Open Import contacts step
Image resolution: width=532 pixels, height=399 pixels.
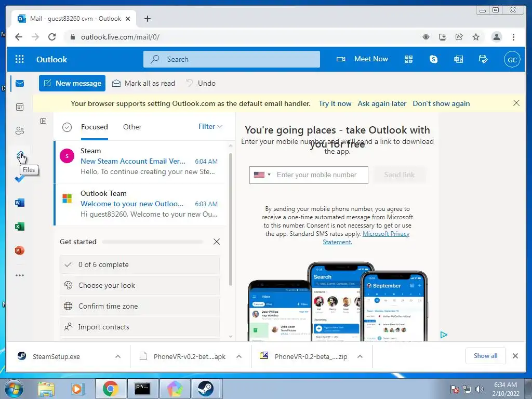coord(140,327)
